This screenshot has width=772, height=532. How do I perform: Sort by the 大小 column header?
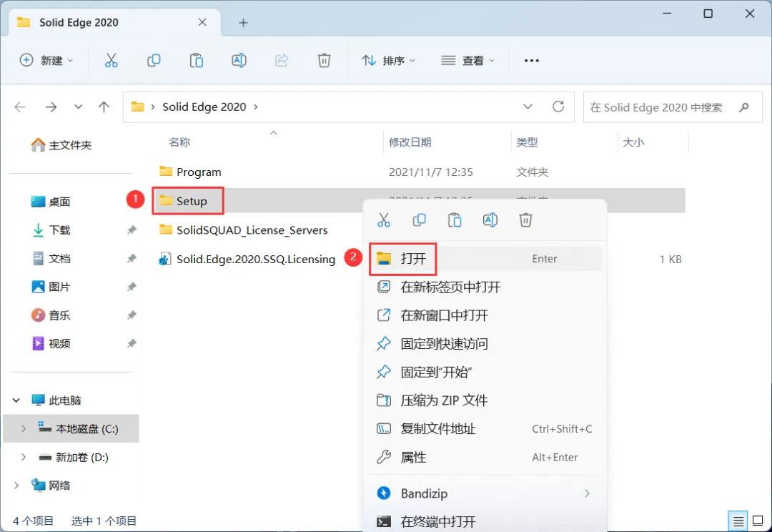click(x=633, y=142)
